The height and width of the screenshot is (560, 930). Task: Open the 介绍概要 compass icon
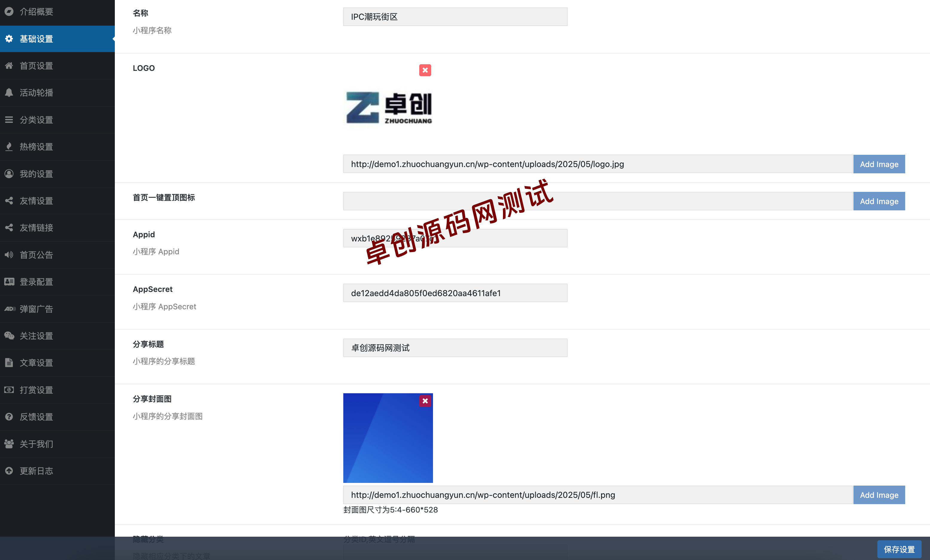click(x=9, y=11)
